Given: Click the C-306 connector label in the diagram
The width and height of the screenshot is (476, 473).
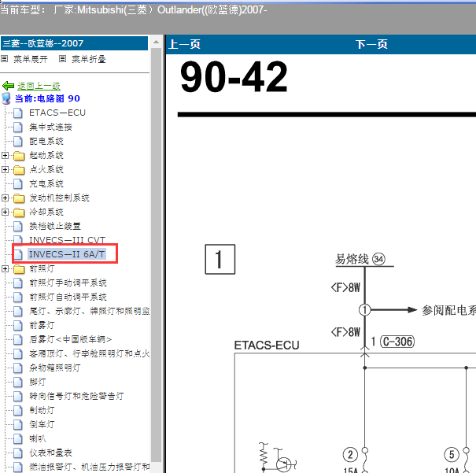Looking at the screenshot, I should coord(397,342).
